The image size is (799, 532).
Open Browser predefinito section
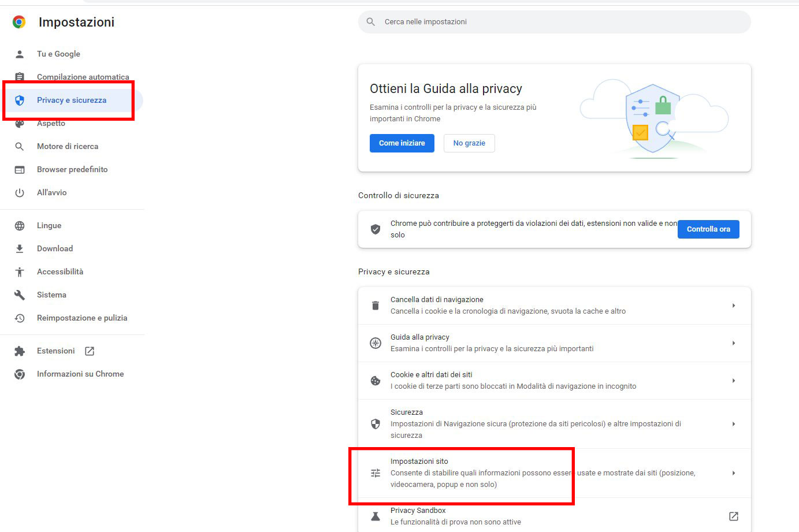(x=72, y=169)
